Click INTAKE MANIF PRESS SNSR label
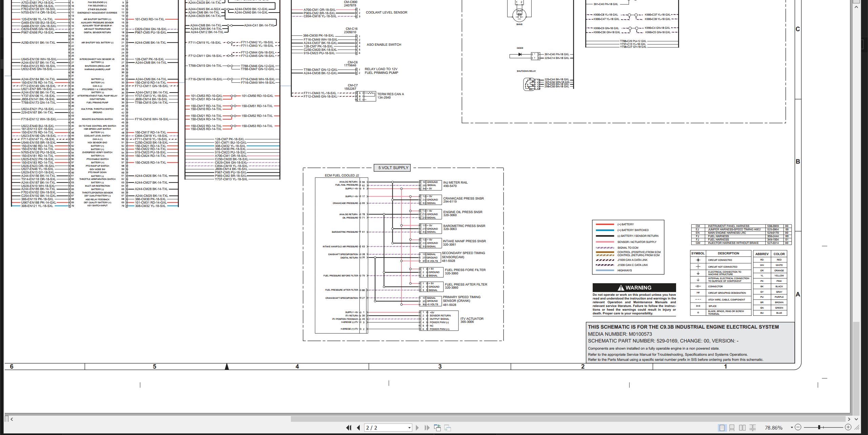The height and width of the screenshot is (435, 868). pyautogui.click(x=465, y=241)
